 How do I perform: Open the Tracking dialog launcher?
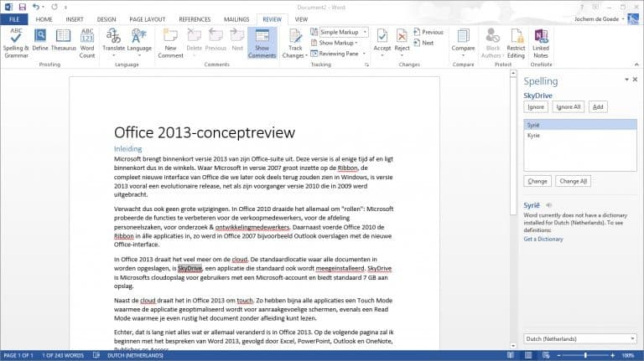coord(366,64)
